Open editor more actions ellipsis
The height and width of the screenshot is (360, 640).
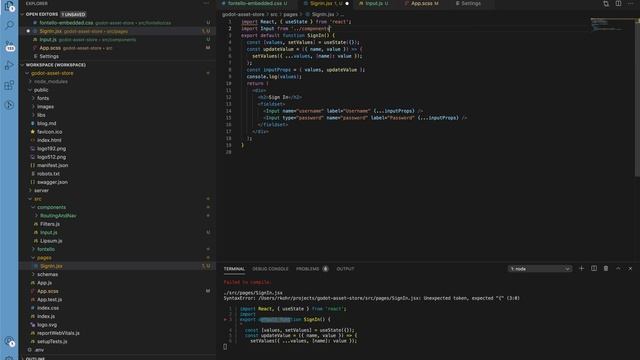(x=631, y=4)
